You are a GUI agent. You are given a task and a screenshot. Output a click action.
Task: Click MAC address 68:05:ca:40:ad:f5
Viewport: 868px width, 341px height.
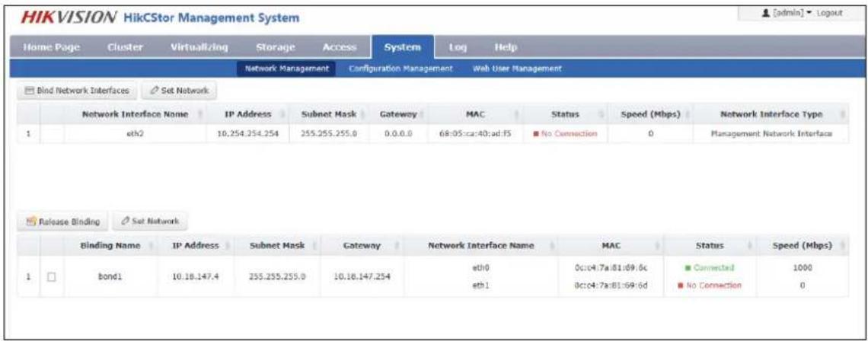[475, 134]
